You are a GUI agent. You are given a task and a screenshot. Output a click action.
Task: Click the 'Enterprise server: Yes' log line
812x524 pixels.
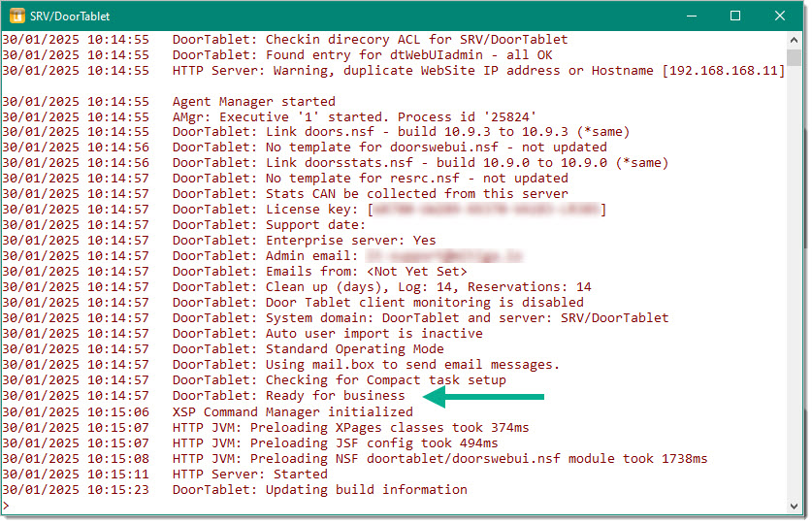tap(304, 241)
